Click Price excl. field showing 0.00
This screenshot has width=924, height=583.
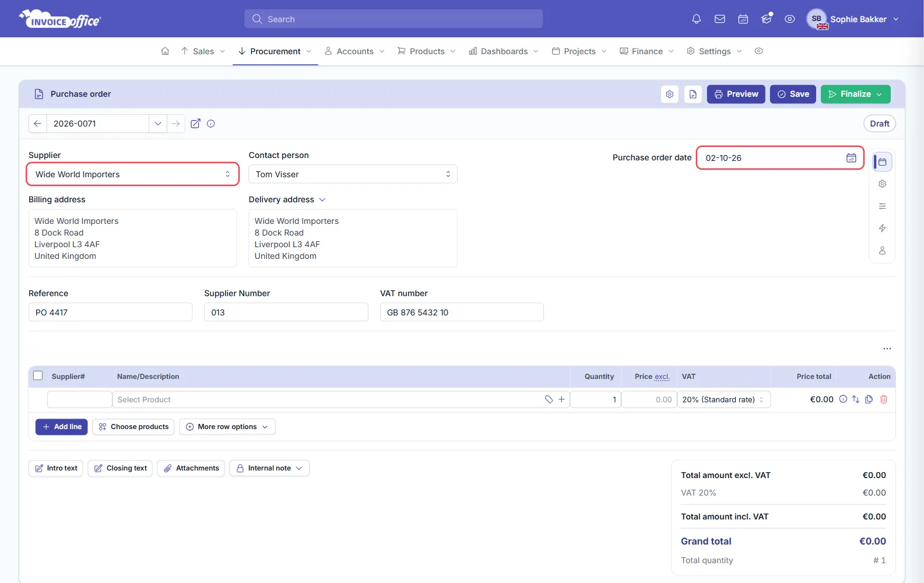tap(649, 399)
